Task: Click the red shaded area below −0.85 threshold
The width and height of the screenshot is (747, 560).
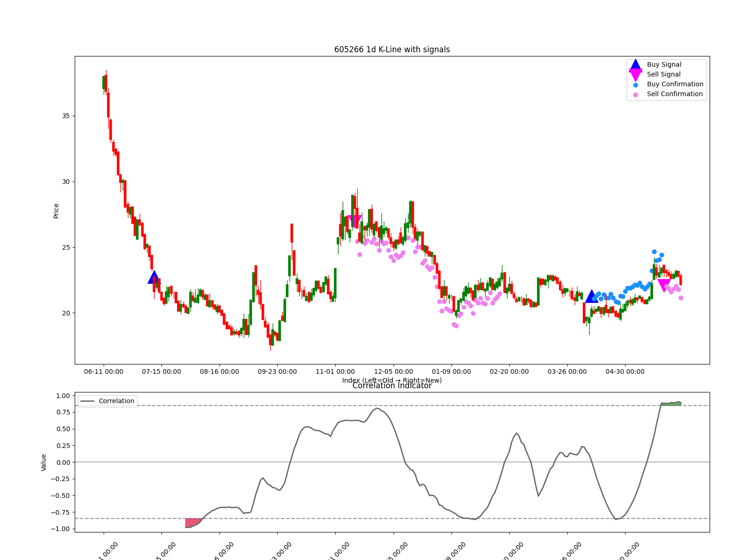Action: 191,523
